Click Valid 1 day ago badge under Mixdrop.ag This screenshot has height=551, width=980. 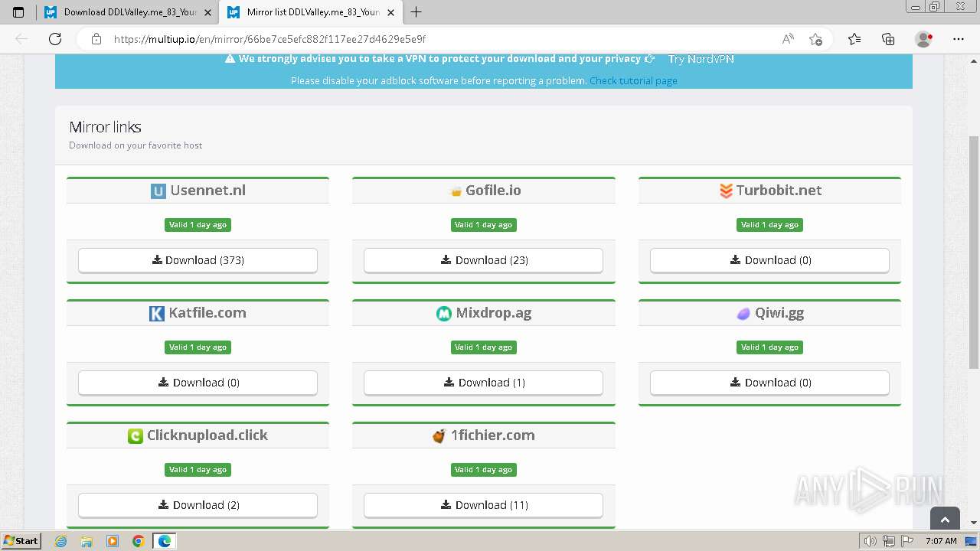coord(483,347)
